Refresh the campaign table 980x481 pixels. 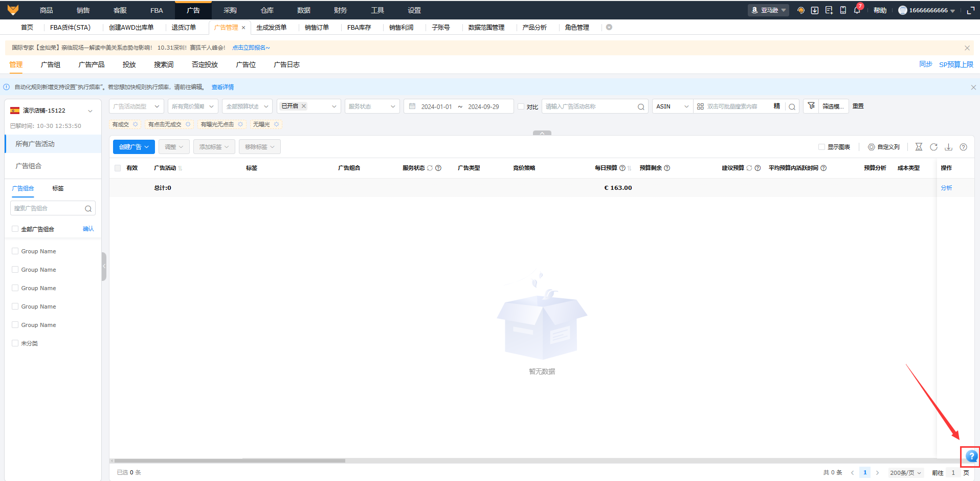pyautogui.click(x=933, y=147)
